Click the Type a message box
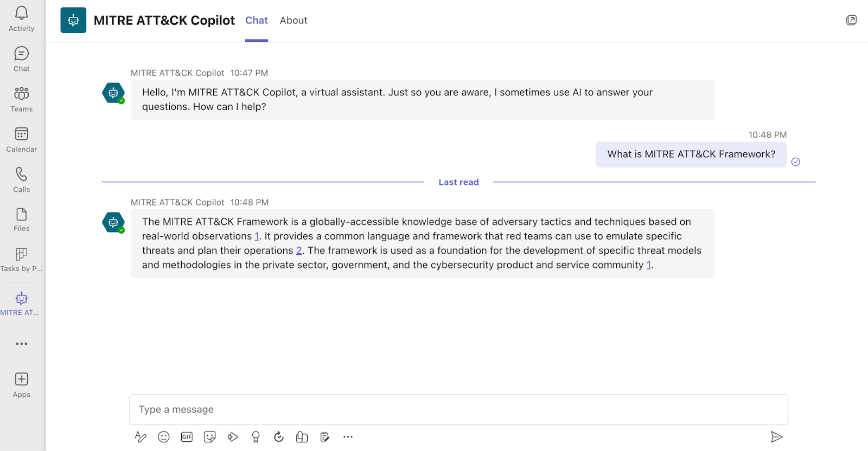This screenshot has height=451, width=868. pyautogui.click(x=458, y=409)
